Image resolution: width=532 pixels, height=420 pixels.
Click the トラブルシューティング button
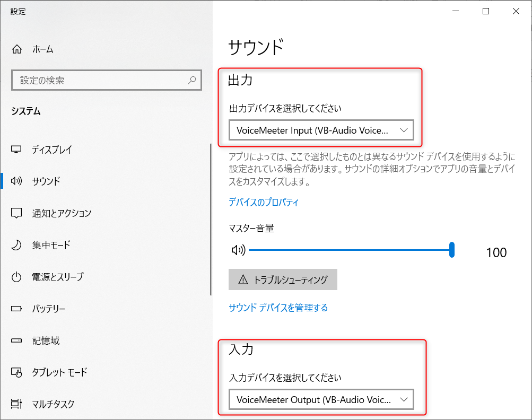[283, 279]
